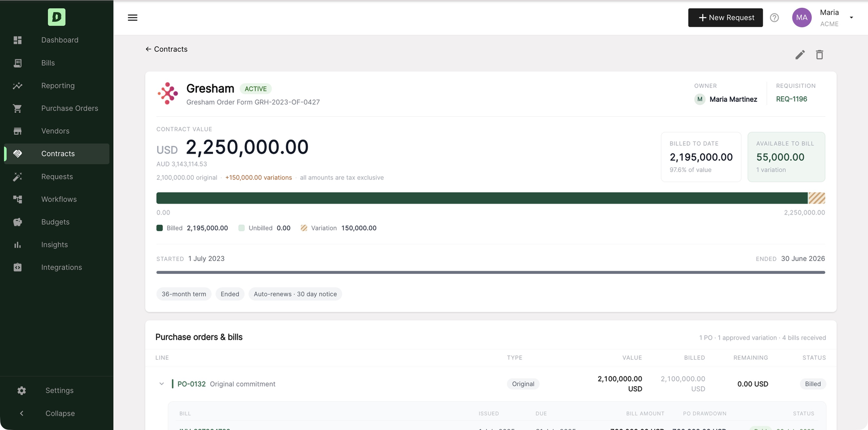Open requisition REQ-1196 link
Image resolution: width=868 pixels, height=430 pixels.
tap(792, 99)
